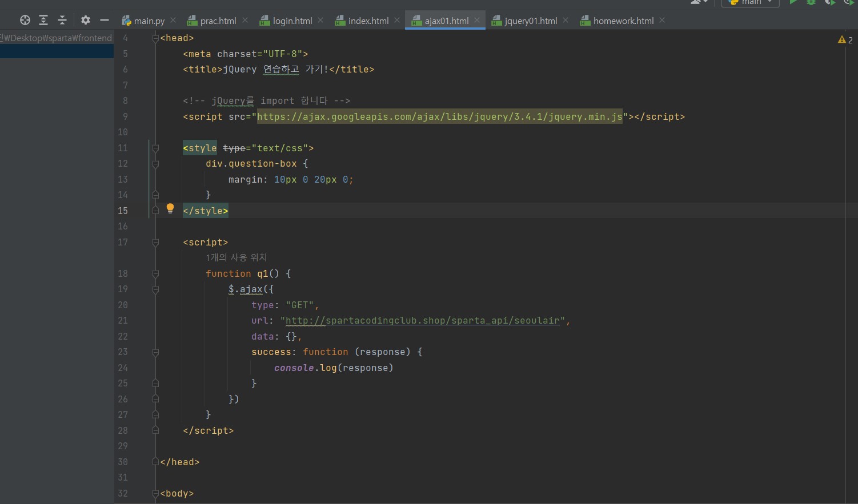
Task: Click line number 15 in the gutter
Action: coord(123,211)
